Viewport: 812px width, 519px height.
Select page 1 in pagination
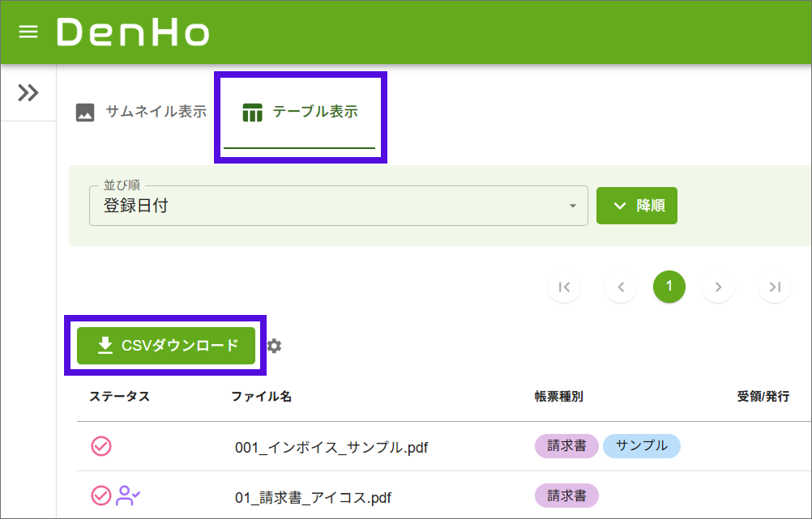(669, 287)
